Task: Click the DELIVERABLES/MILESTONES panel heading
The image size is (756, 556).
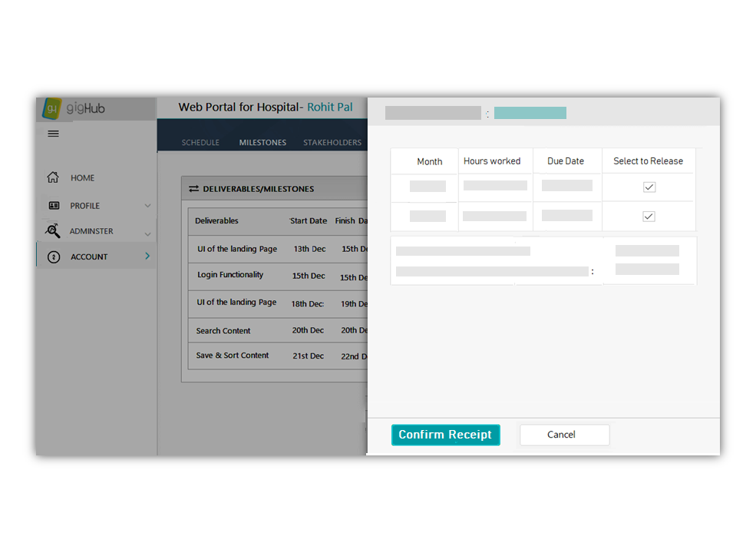Action: 259,189
